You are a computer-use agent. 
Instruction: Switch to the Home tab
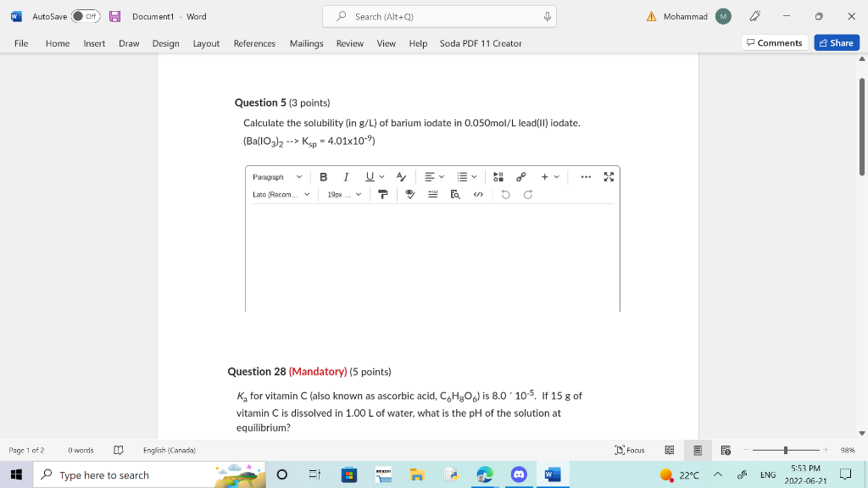pos(58,43)
